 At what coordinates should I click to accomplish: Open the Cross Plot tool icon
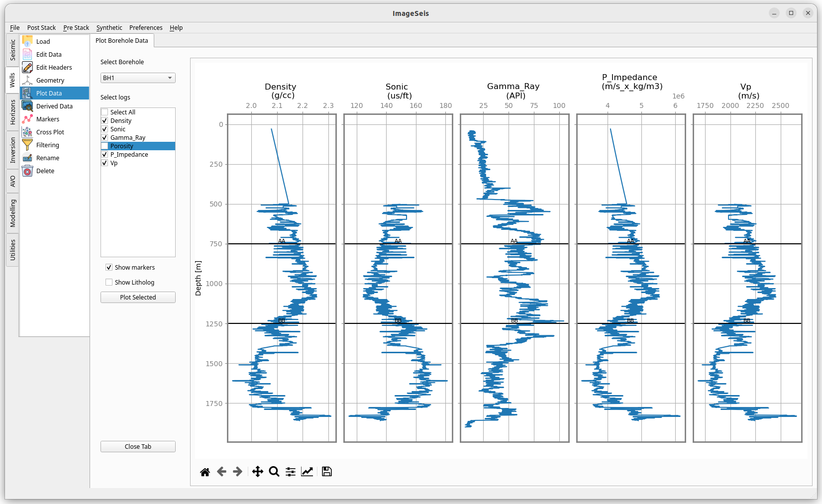(28, 132)
